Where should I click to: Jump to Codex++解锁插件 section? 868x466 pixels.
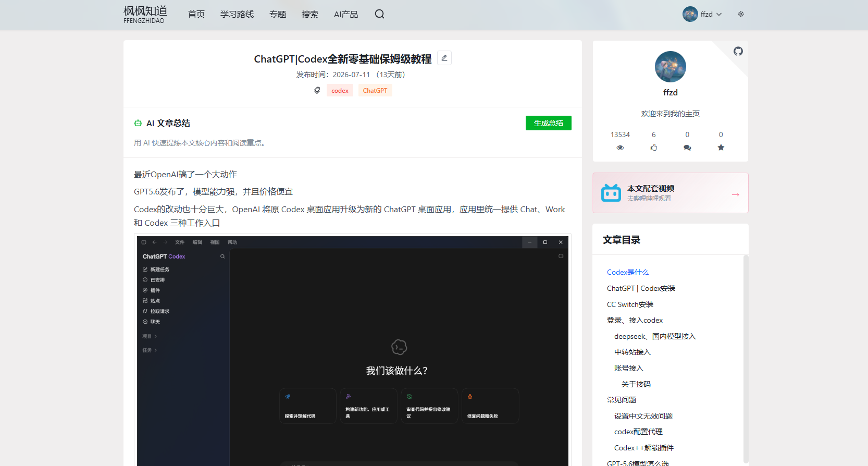click(644, 448)
